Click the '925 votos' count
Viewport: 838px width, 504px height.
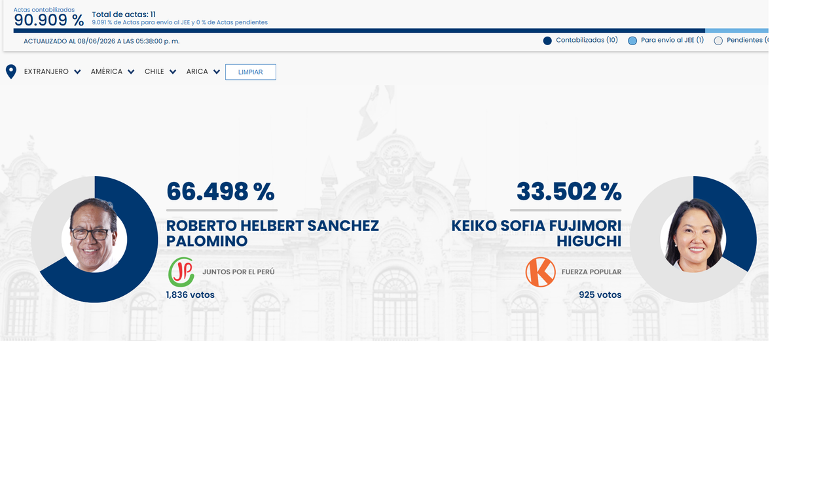click(x=600, y=295)
